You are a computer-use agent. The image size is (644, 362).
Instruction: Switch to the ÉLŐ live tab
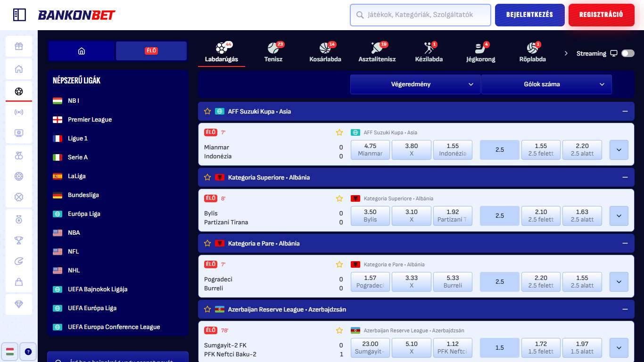pyautogui.click(x=151, y=51)
